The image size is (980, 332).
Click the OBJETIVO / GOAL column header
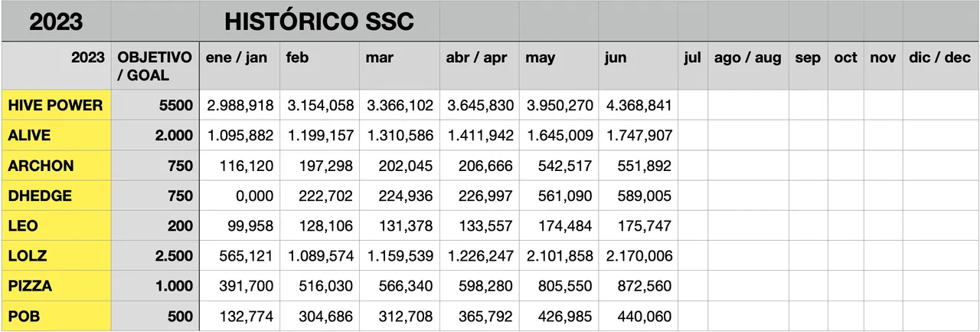point(155,67)
